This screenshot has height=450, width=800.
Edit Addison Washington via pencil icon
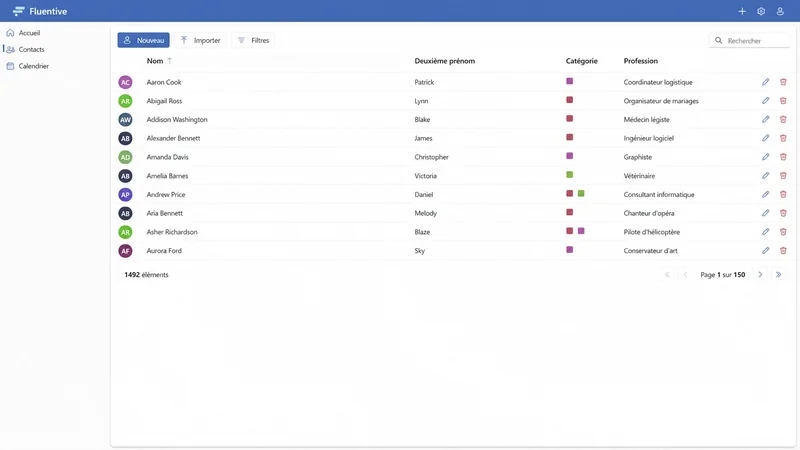coord(765,119)
